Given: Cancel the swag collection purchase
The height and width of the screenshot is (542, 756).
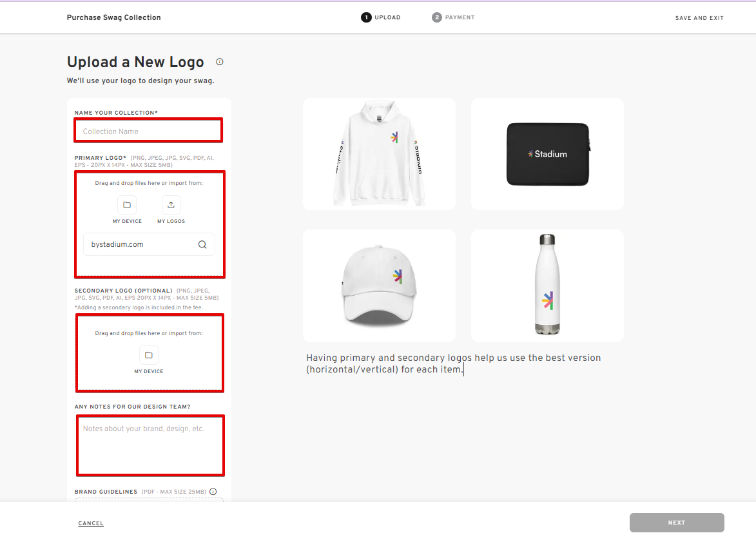Looking at the screenshot, I should coord(90,523).
